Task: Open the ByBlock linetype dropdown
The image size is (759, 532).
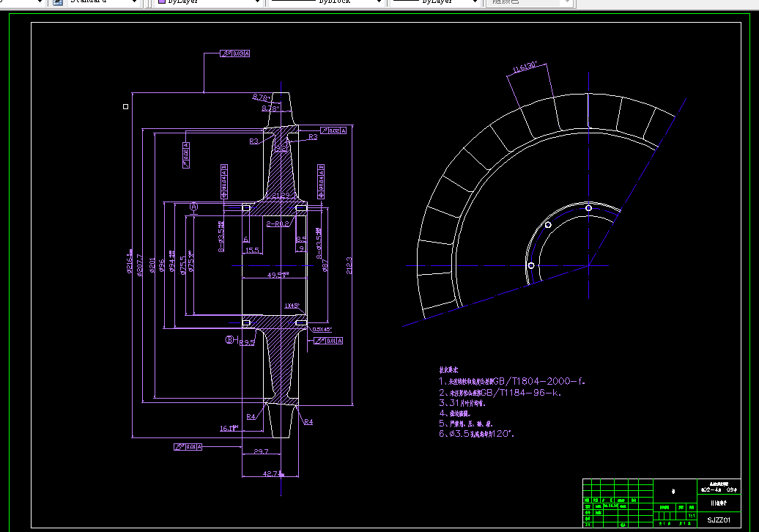Action: (326, 2)
